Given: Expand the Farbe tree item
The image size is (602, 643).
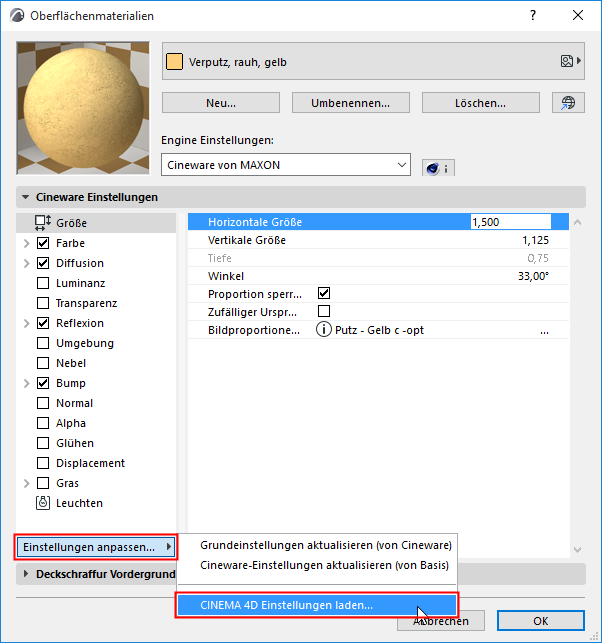Looking at the screenshot, I should (27, 243).
